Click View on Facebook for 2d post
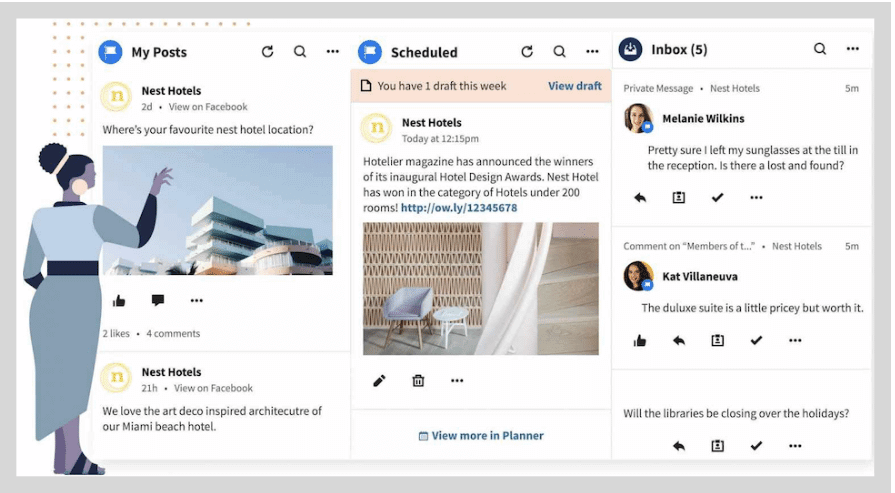 208,107
